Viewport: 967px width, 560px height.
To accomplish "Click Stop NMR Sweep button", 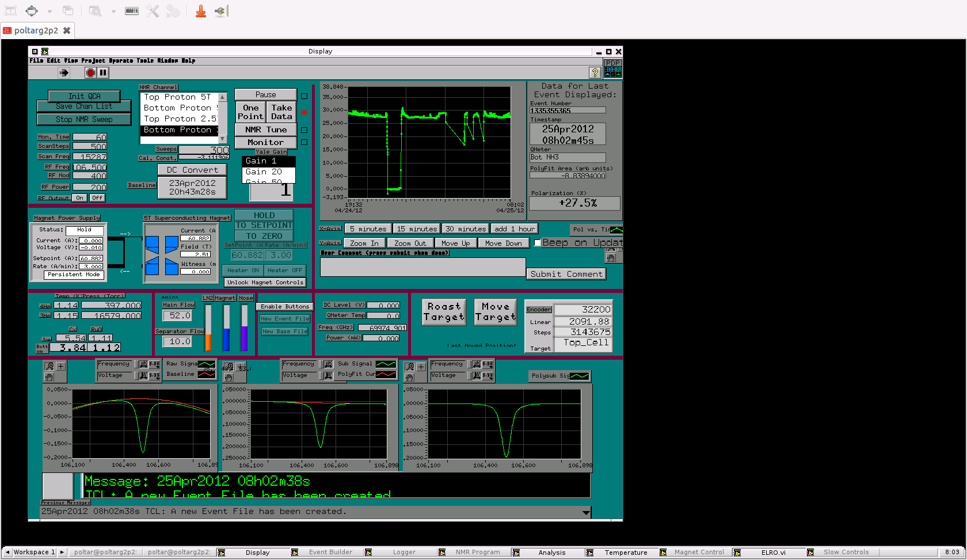I will (84, 119).
